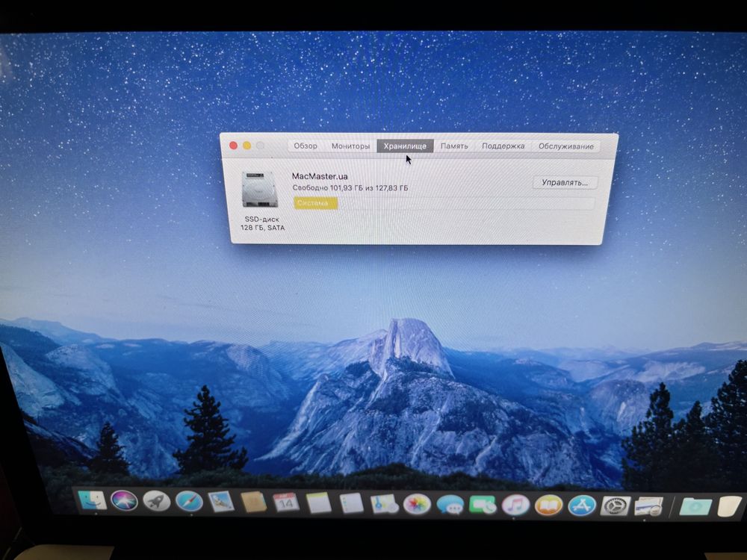Open Calendar showing 14
747x560 pixels.
point(286,503)
